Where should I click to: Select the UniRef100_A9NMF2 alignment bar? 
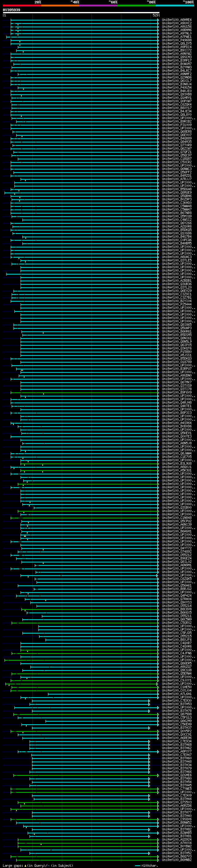(89, 74)
